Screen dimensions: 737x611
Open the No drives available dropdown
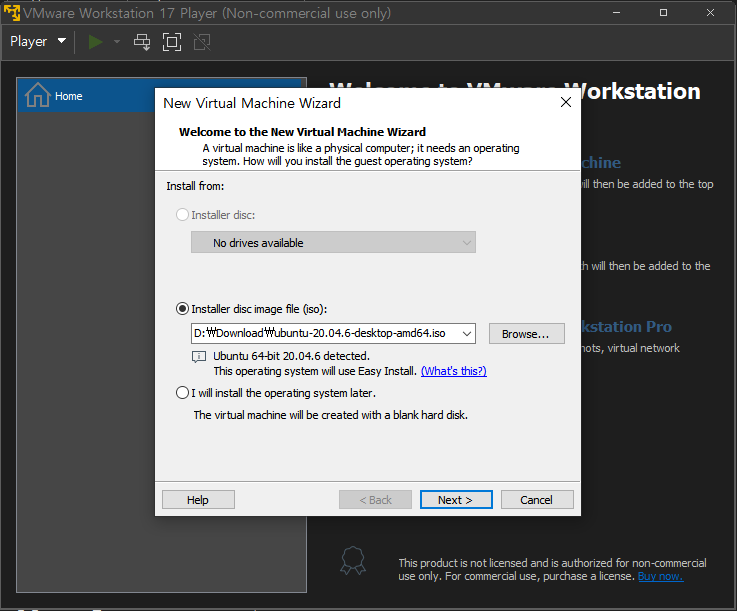[x=333, y=243]
